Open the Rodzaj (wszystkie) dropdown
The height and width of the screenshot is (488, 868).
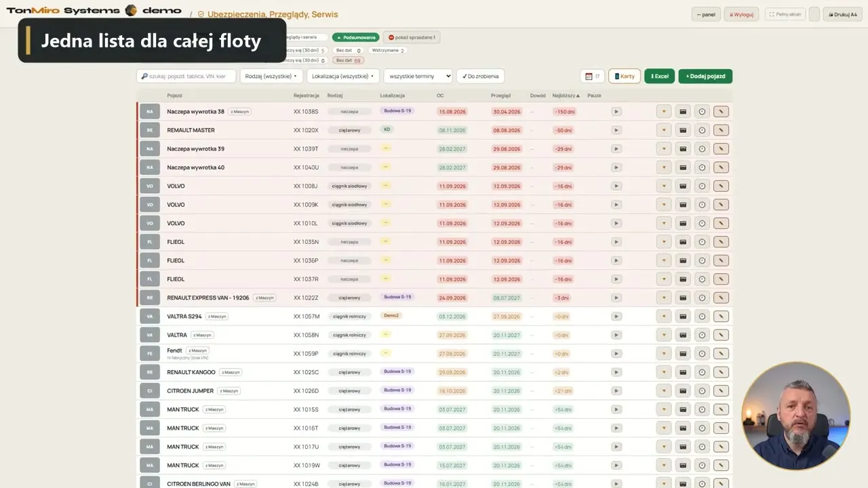coord(271,77)
